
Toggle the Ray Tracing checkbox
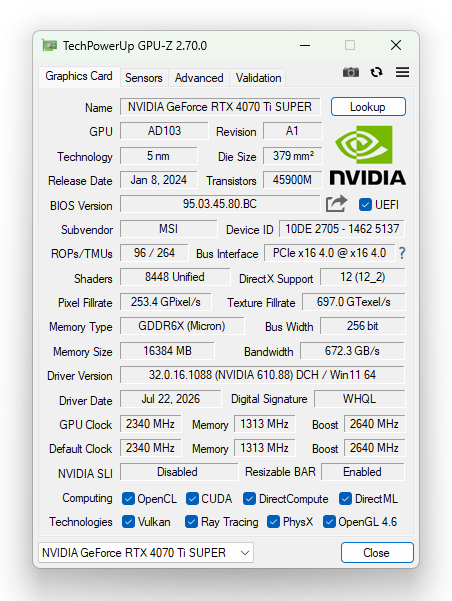pyautogui.click(x=191, y=522)
